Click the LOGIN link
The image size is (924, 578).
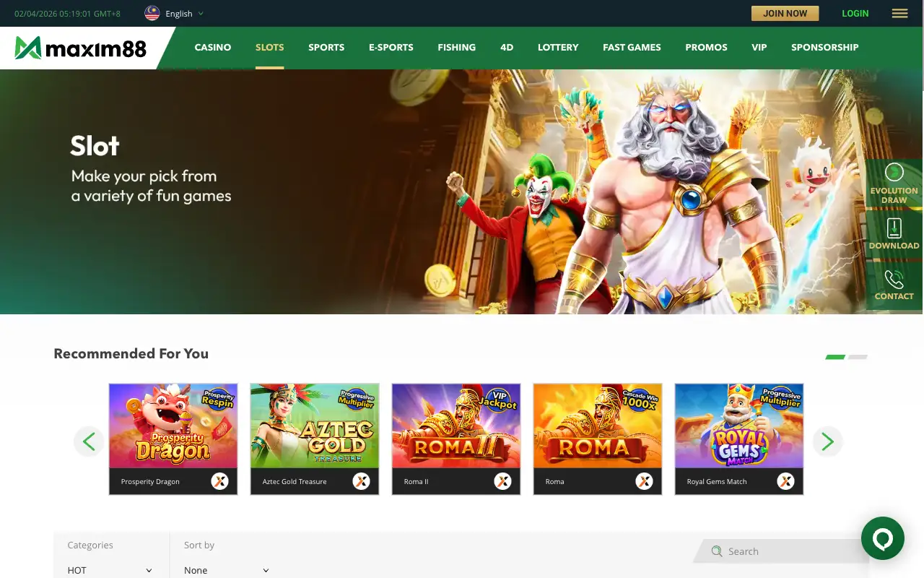[x=855, y=13]
